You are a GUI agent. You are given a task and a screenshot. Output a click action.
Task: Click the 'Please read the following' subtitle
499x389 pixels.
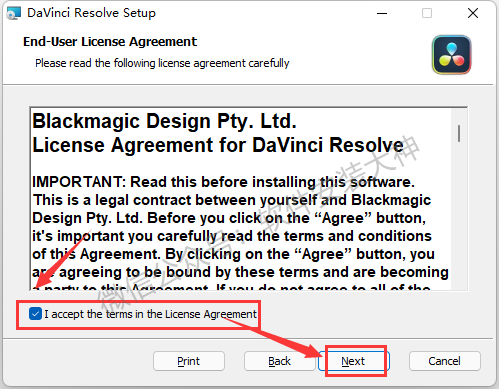[162, 63]
